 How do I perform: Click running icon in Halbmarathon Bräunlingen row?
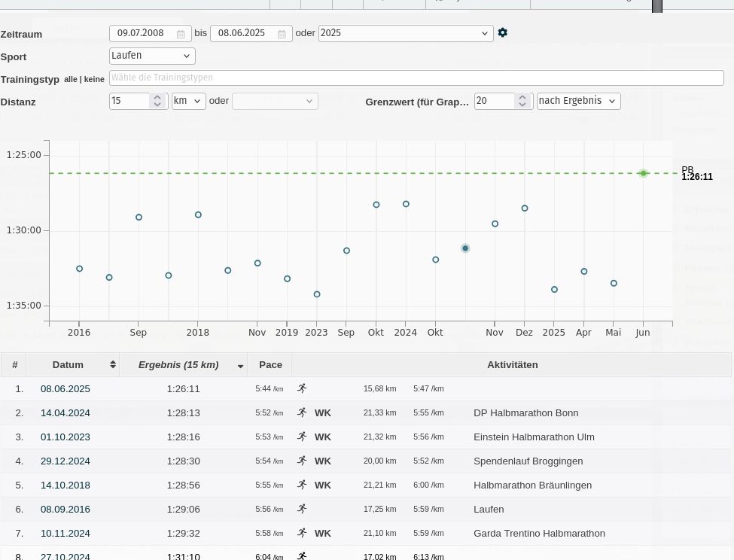point(302,485)
